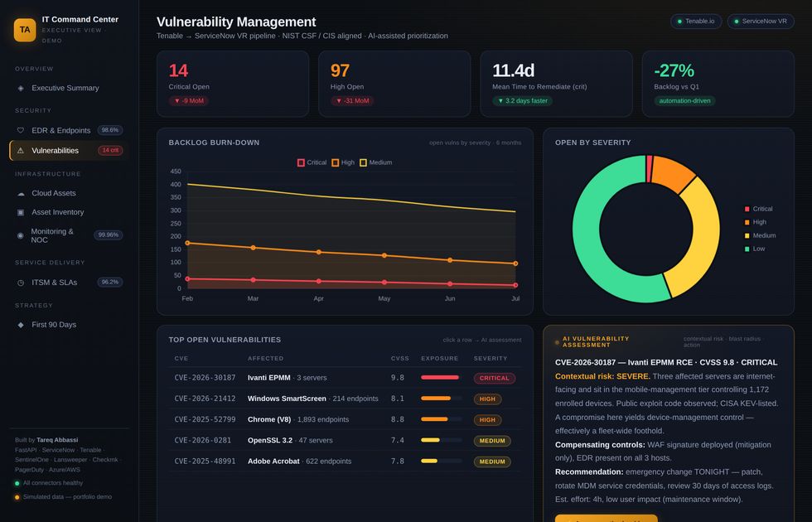The height and width of the screenshot is (522, 812).
Task: Switch to ITSM & SLAs page
Action: pos(70,283)
